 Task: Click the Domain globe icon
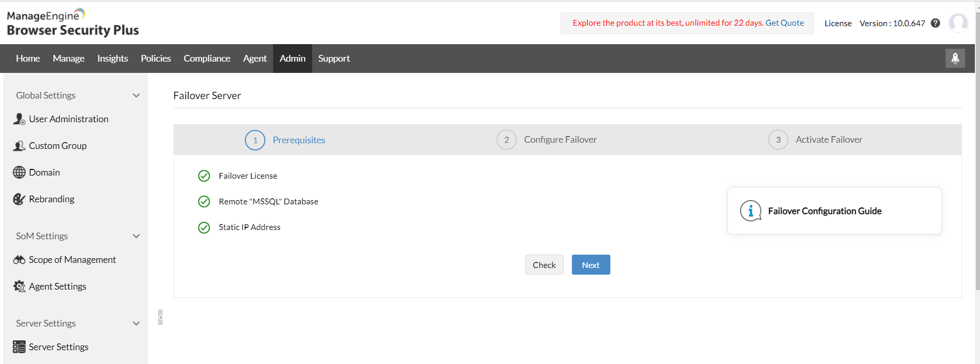(19, 173)
